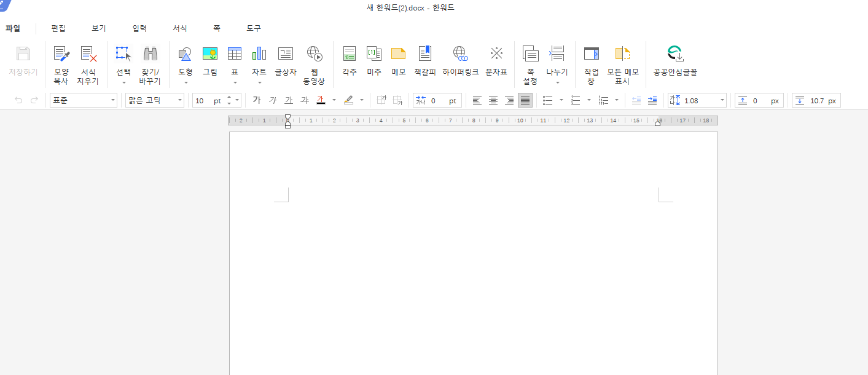Open the 차트 chart insert tool

(259, 58)
